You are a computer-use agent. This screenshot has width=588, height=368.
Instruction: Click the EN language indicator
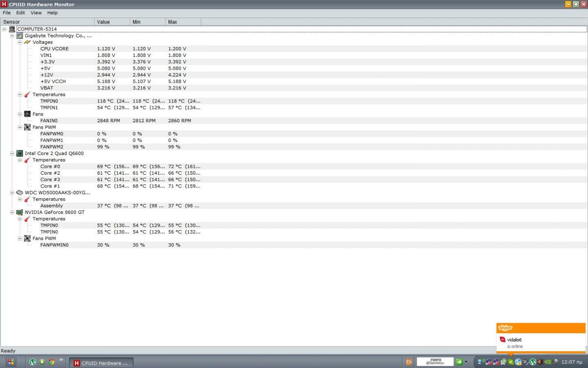(x=409, y=362)
